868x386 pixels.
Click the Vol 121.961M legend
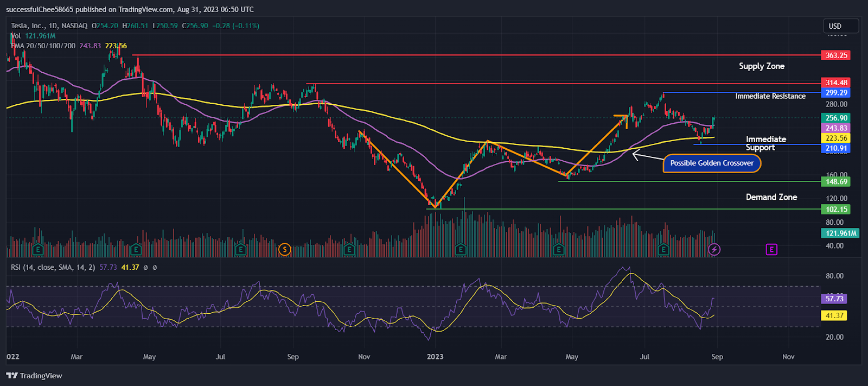33,36
